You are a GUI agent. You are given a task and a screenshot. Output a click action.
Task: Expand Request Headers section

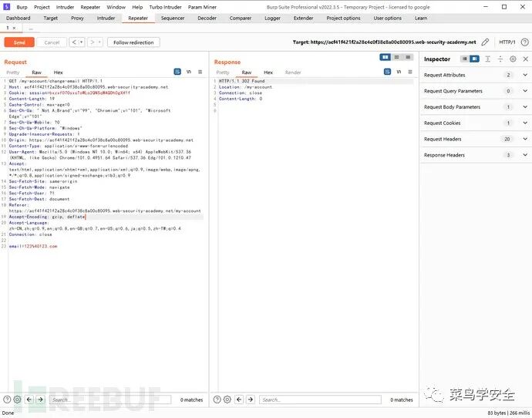coord(476,139)
